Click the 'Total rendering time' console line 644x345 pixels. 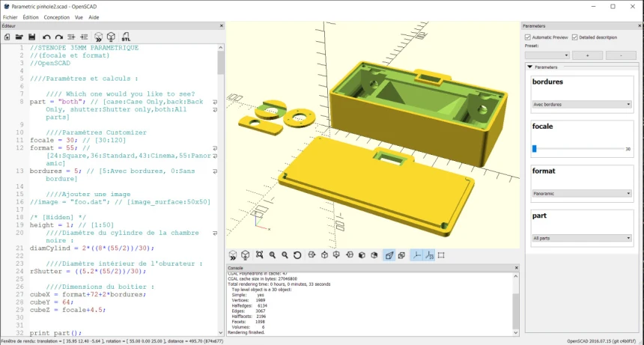click(279, 284)
